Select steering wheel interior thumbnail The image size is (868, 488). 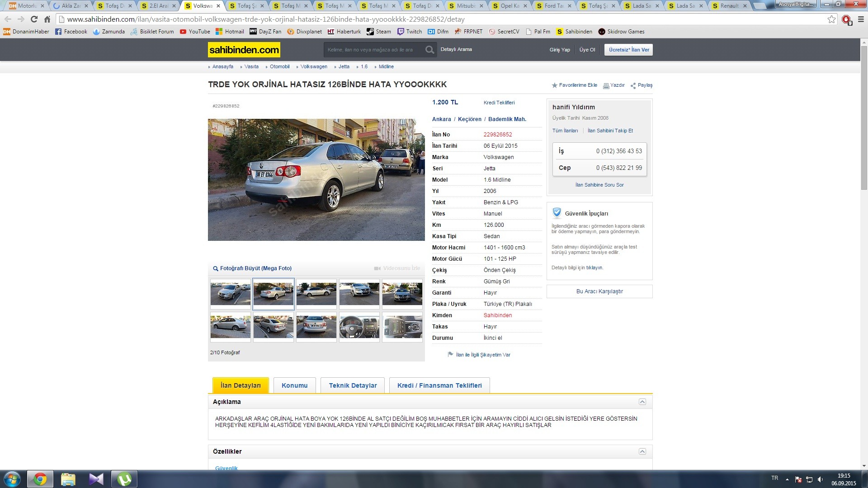click(x=359, y=327)
